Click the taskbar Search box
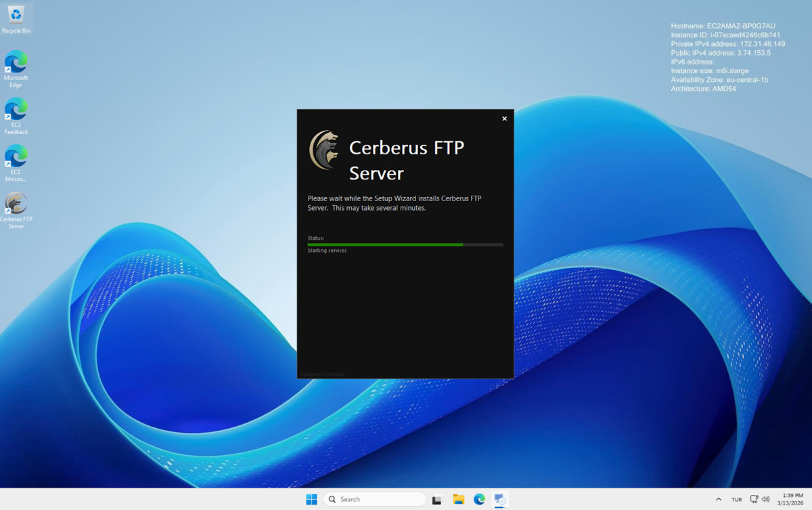The image size is (812, 510). 375,499
